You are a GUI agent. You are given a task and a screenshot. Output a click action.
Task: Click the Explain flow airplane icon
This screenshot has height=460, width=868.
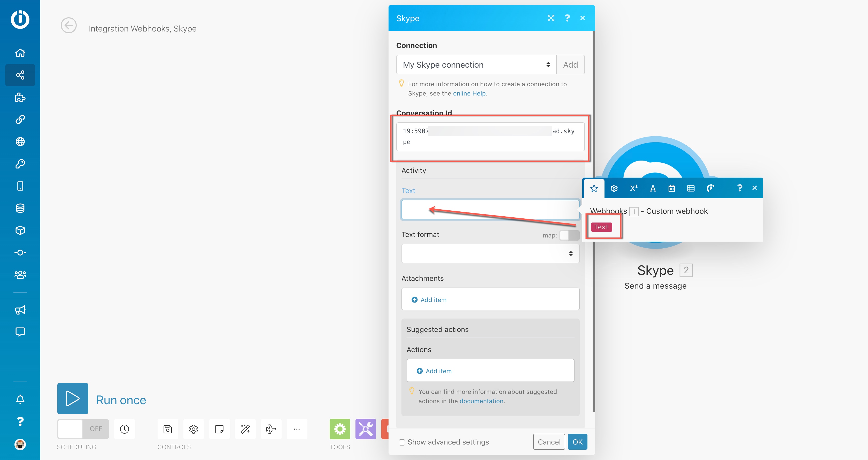pyautogui.click(x=270, y=429)
